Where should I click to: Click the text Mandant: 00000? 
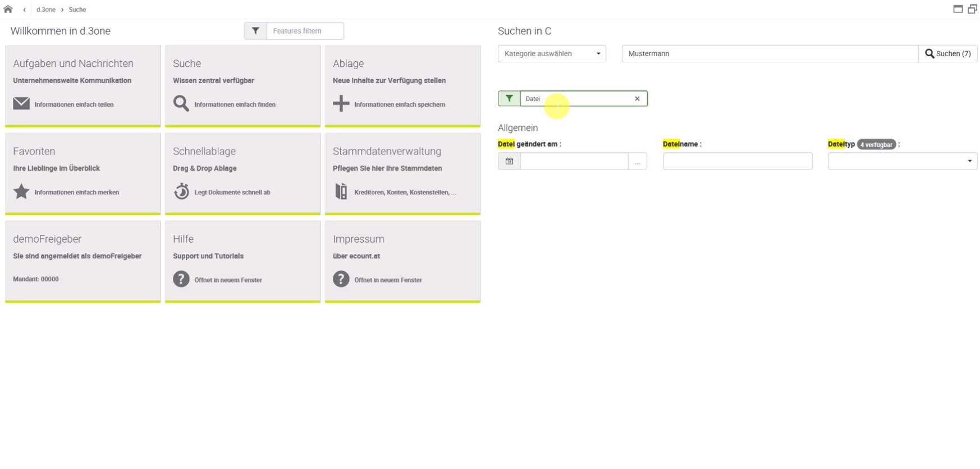(36, 279)
